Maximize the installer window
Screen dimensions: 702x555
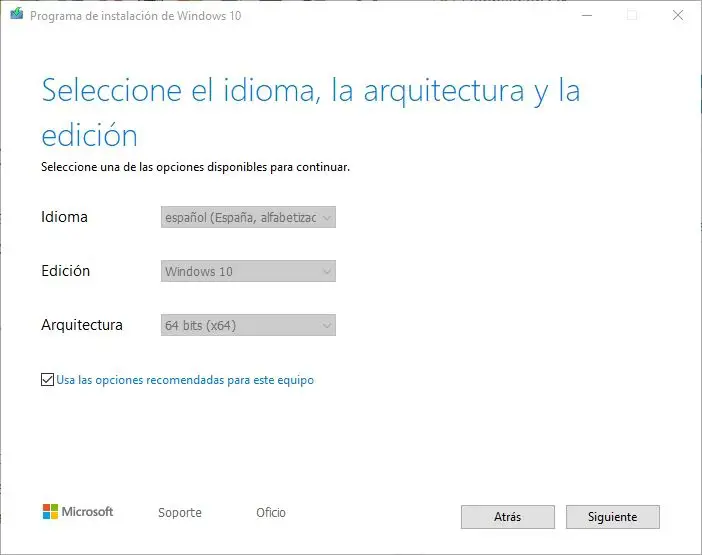click(x=632, y=15)
